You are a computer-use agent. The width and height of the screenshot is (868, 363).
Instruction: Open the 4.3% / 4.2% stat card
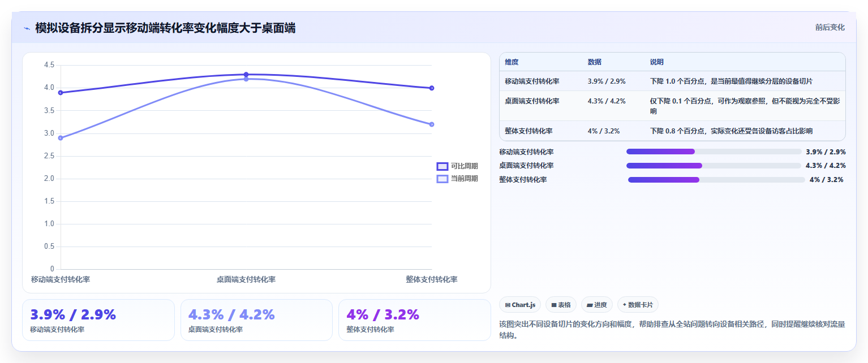pos(256,320)
